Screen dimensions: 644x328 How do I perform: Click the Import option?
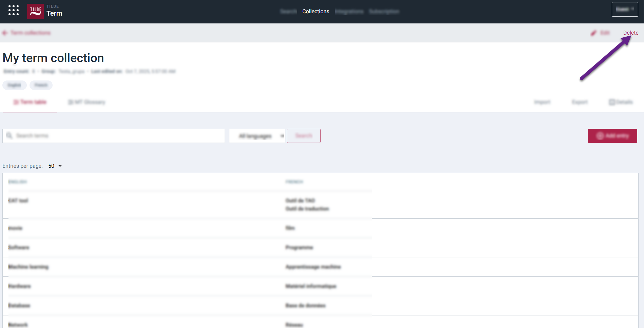(542, 102)
